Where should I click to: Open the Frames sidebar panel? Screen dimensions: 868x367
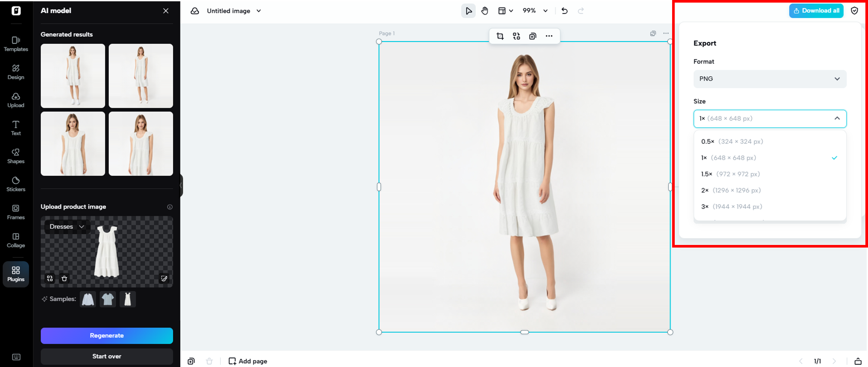click(16, 212)
